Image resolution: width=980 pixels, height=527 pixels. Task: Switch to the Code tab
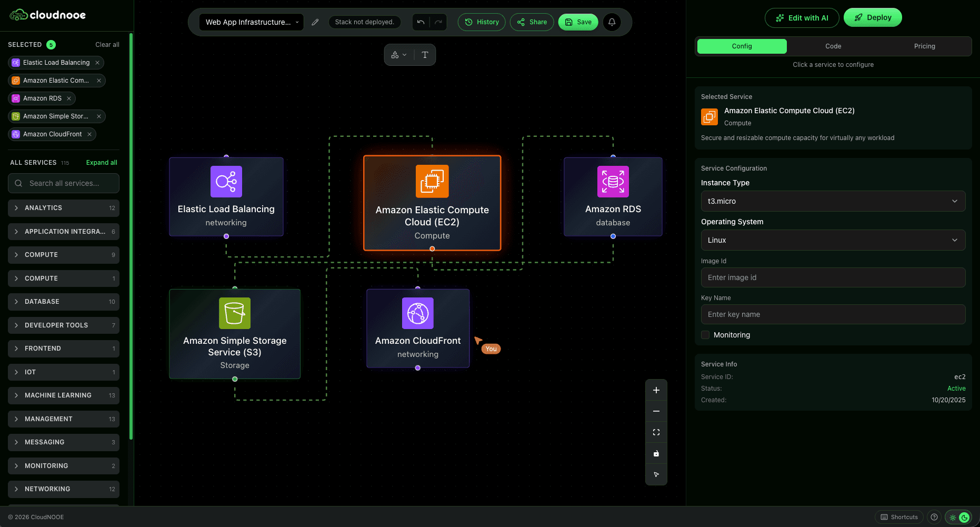point(833,46)
